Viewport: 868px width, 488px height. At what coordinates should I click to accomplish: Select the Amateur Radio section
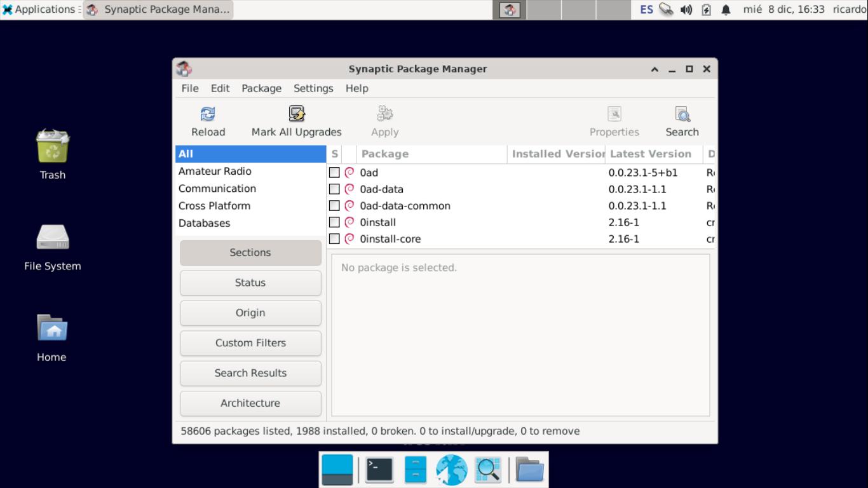[250, 171]
